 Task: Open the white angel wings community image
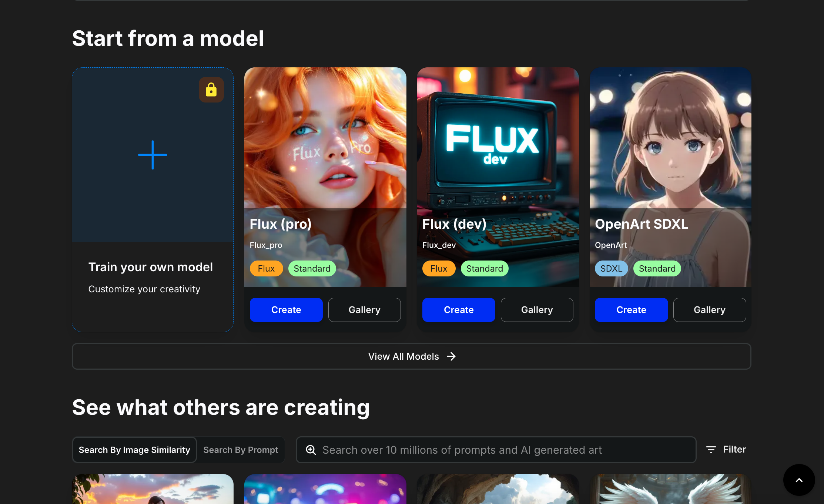point(670,489)
